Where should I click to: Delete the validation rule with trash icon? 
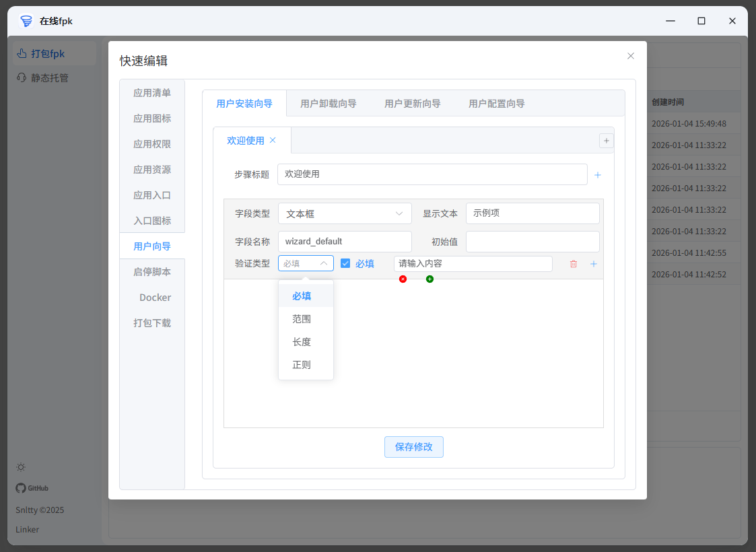pos(574,264)
